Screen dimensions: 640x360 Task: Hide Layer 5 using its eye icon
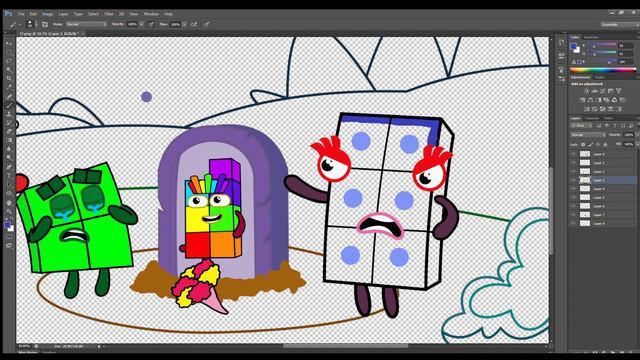click(573, 198)
